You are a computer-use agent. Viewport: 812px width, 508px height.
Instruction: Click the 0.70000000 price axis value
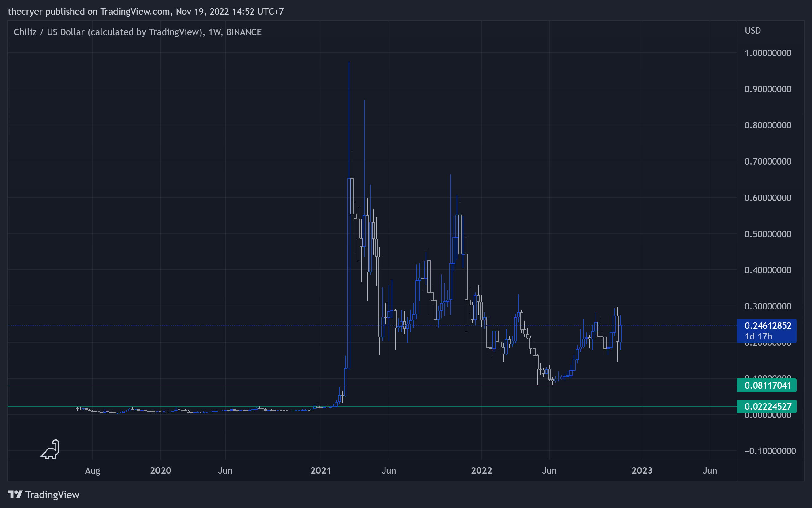[768, 161]
